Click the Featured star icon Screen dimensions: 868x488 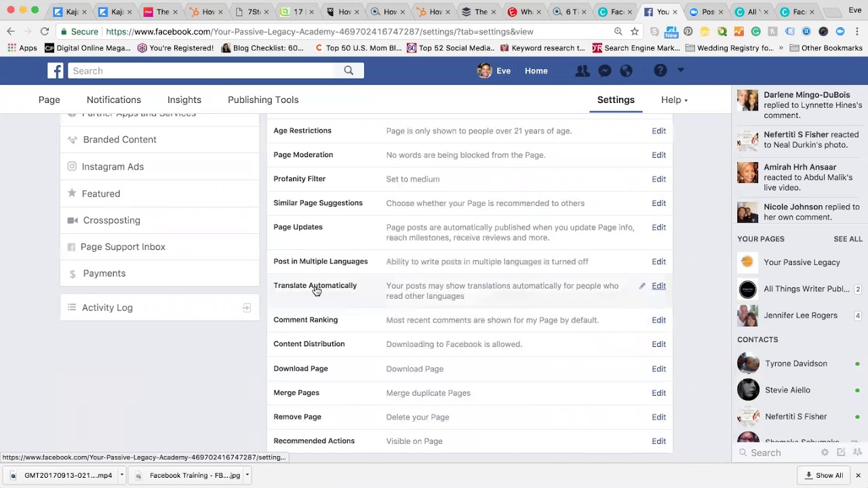tap(72, 193)
